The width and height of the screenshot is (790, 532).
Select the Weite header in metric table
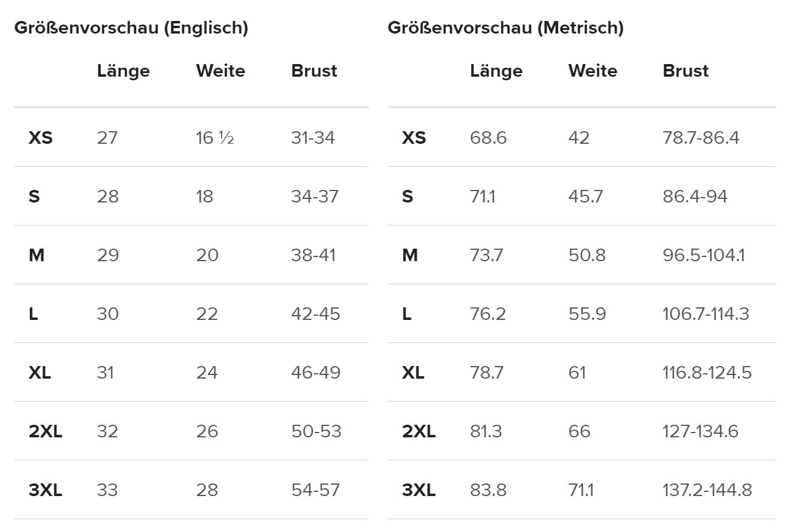point(592,71)
